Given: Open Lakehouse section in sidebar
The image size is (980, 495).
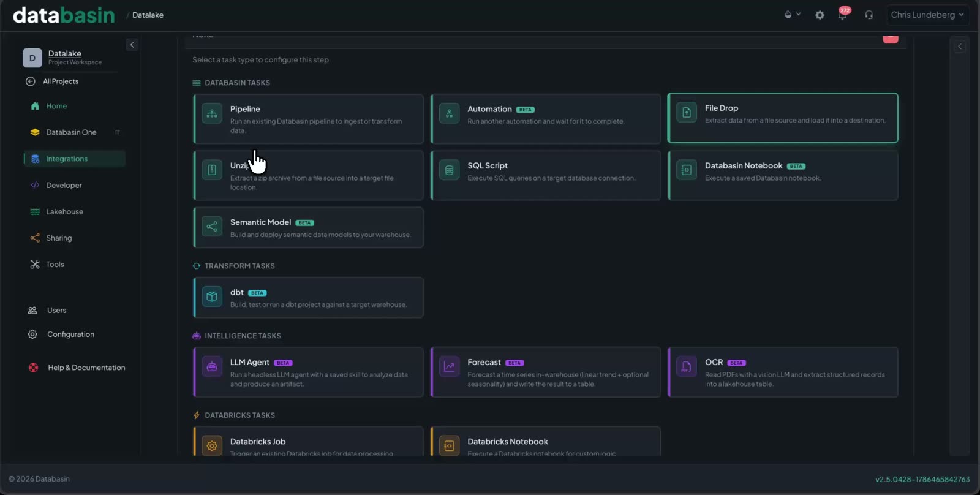Looking at the screenshot, I should pos(64,211).
